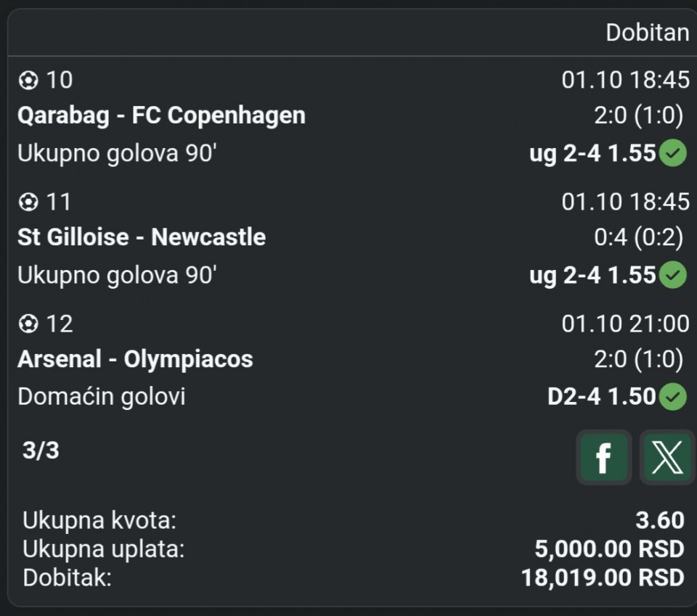This screenshot has height=616, width=697.
Task: Open the St Gilloise - Newcastle match
Action: tap(142, 237)
